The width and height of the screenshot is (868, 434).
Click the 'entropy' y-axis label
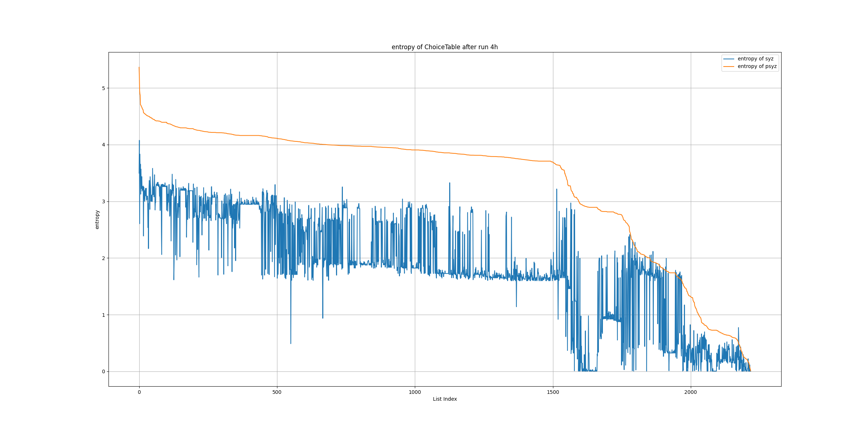(97, 220)
